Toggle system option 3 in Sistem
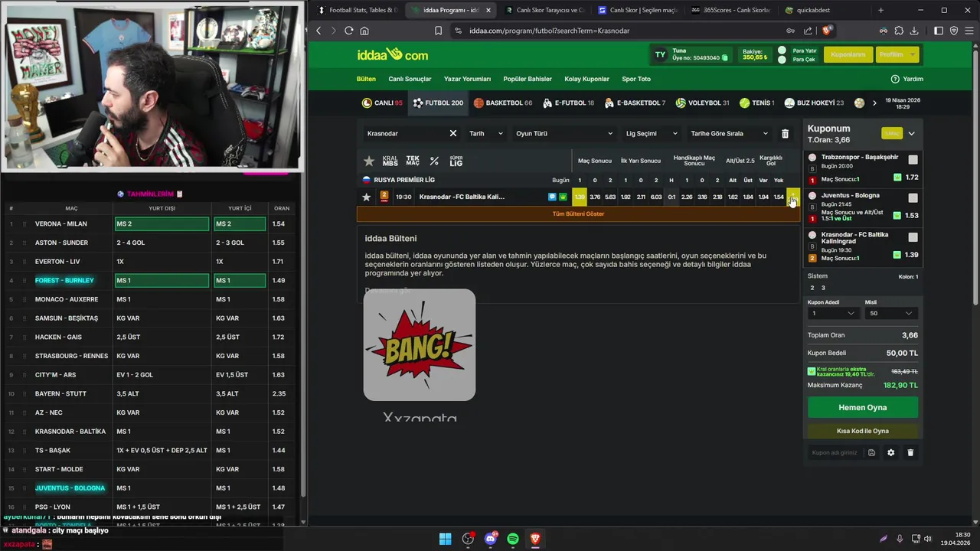Screen dimensions: 980x551 (823, 288)
